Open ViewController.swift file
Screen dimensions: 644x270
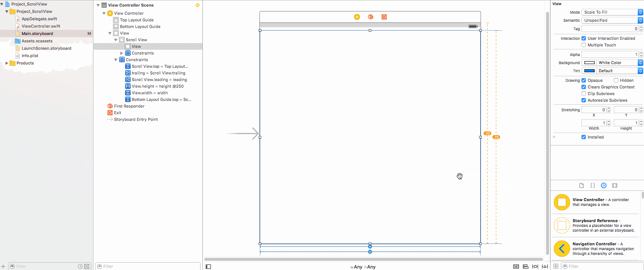coord(41,26)
